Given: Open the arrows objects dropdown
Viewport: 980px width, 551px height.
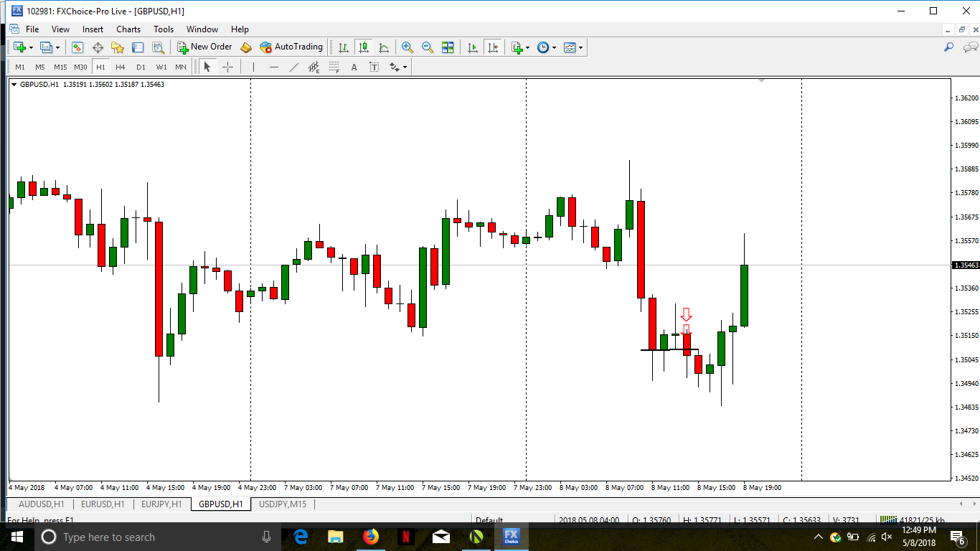Looking at the screenshot, I should (x=397, y=67).
